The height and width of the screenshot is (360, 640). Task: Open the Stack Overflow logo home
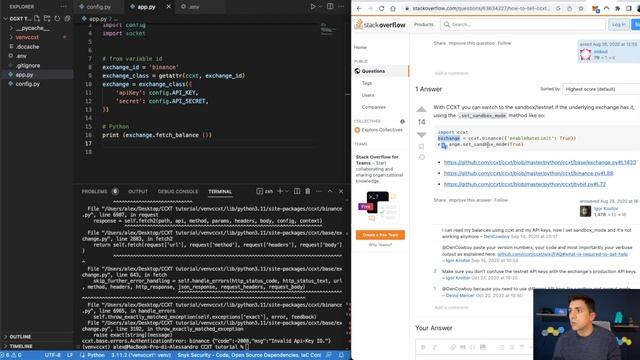coord(380,24)
